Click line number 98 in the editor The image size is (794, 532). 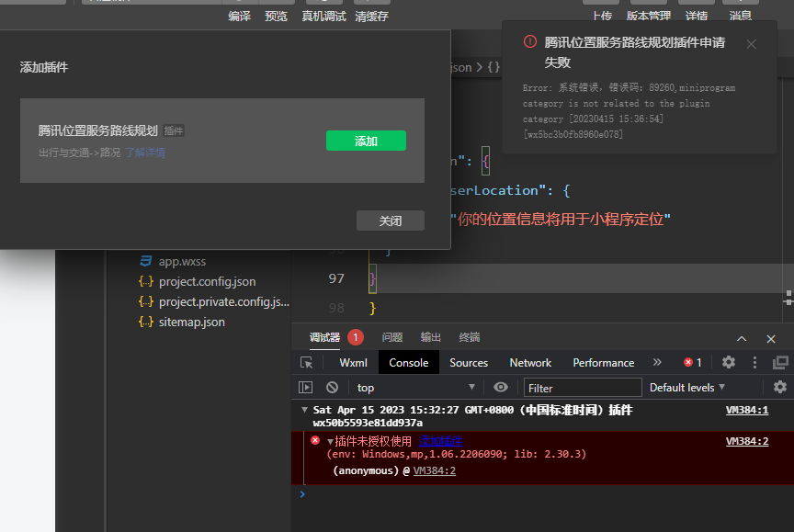pos(336,308)
